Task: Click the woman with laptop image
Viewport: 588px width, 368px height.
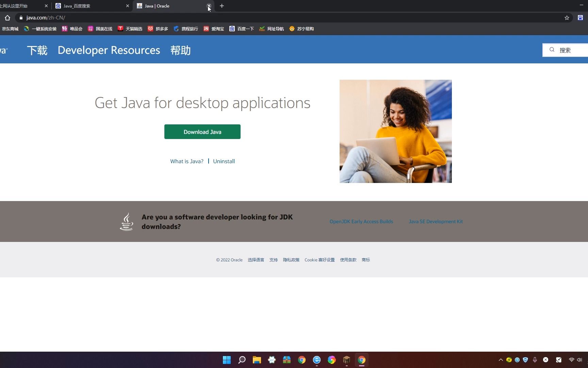Action: (x=396, y=131)
